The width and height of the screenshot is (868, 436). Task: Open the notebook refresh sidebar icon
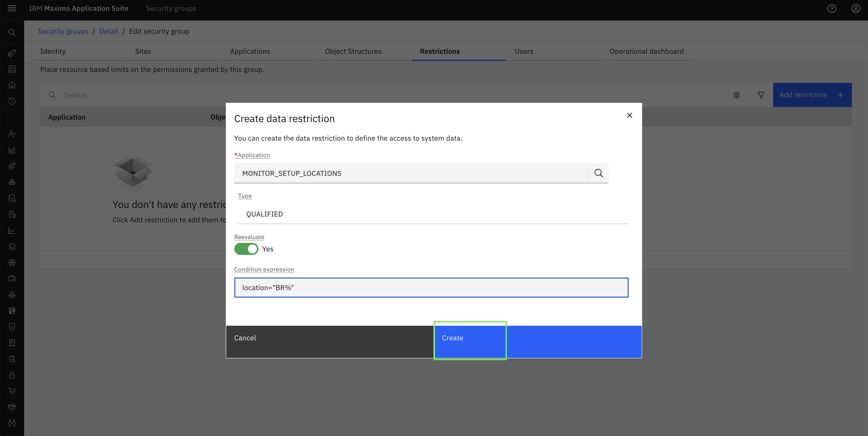click(x=12, y=198)
